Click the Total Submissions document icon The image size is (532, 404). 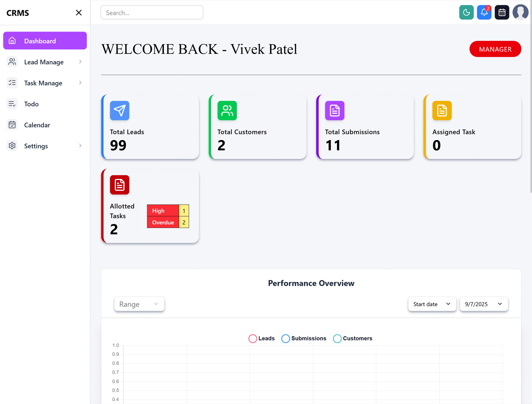coord(334,110)
